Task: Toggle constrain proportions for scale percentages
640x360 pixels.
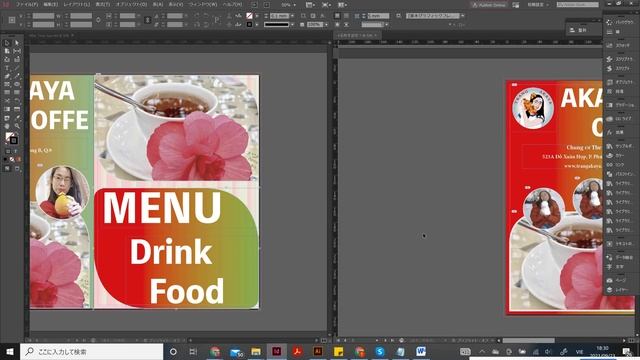Action: pos(148,20)
